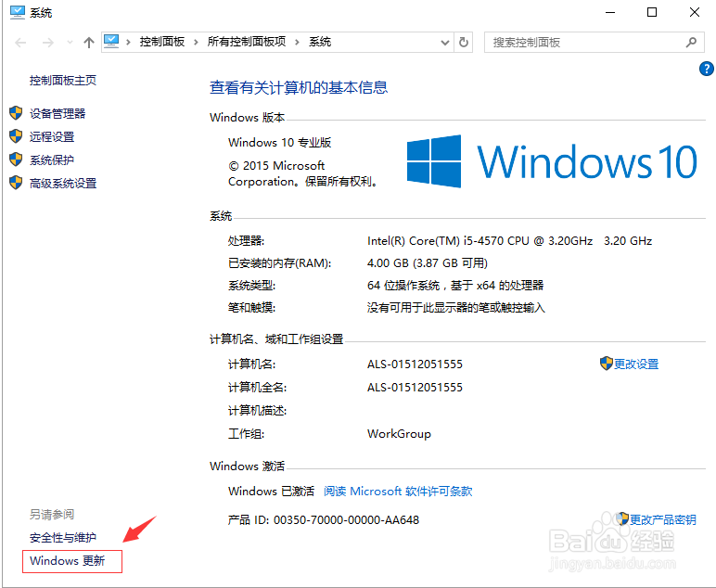Click the search magnifier icon

pyautogui.click(x=691, y=43)
